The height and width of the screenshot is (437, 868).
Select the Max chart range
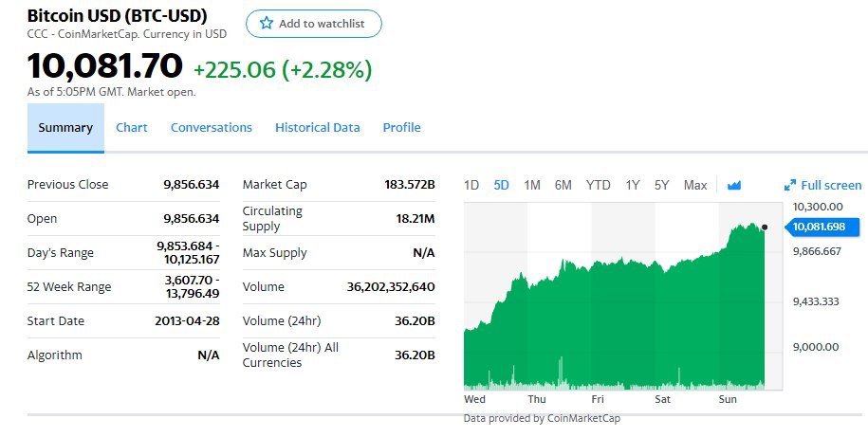click(x=695, y=185)
